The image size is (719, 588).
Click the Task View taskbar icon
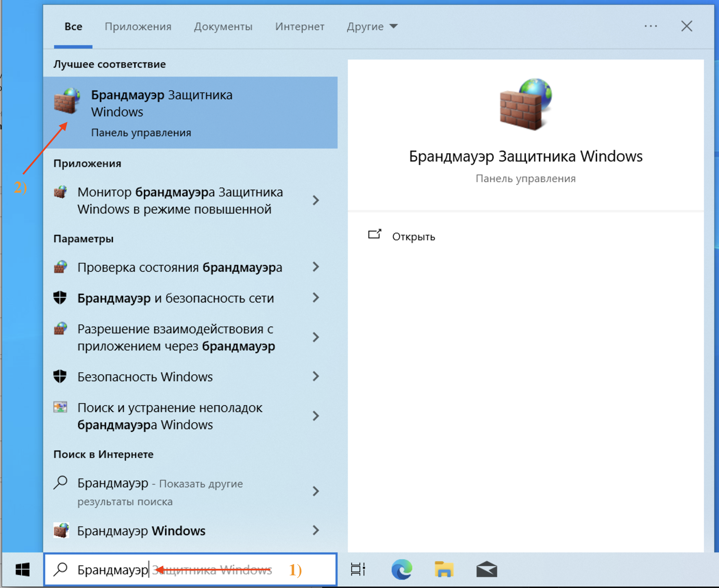[358, 570]
